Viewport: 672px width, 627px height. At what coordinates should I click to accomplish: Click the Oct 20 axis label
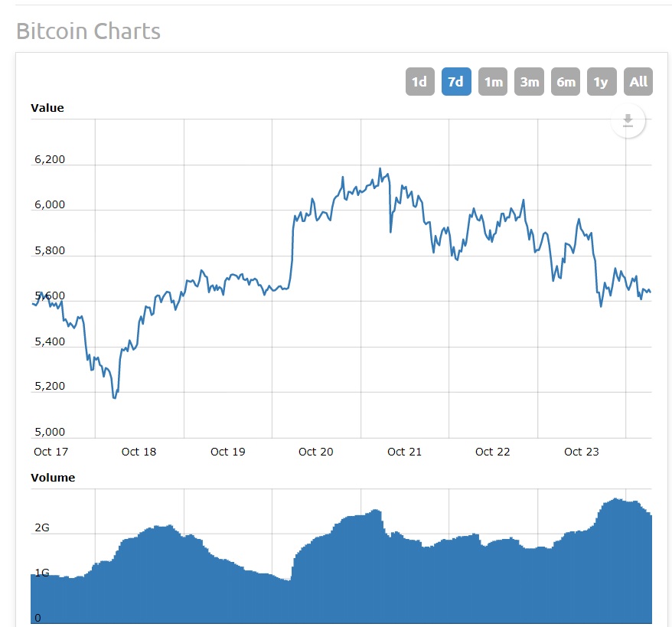[x=315, y=452]
